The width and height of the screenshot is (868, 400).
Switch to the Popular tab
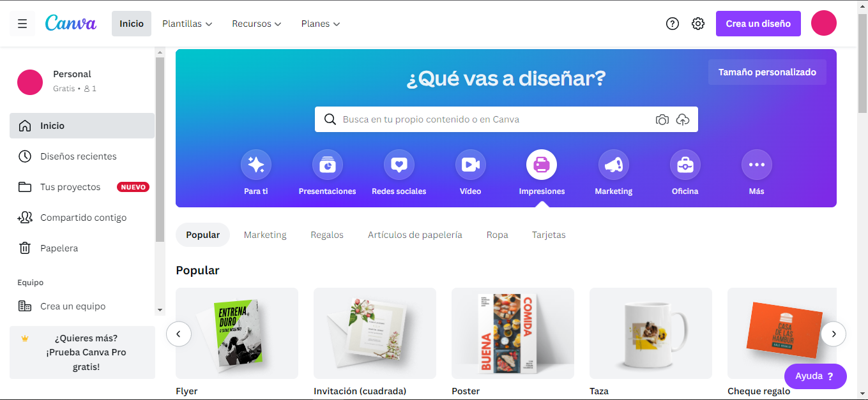coord(203,235)
